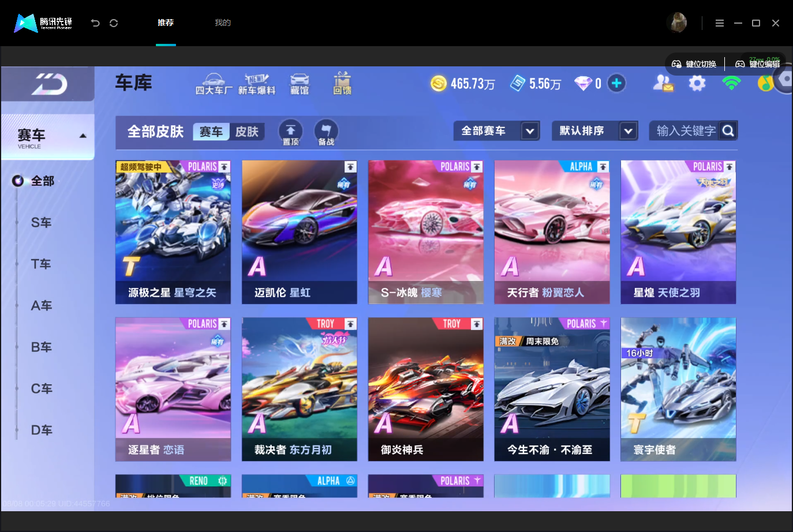Click the game logo above the sidebar
Screen dimensions: 793x532
click(x=49, y=84)
